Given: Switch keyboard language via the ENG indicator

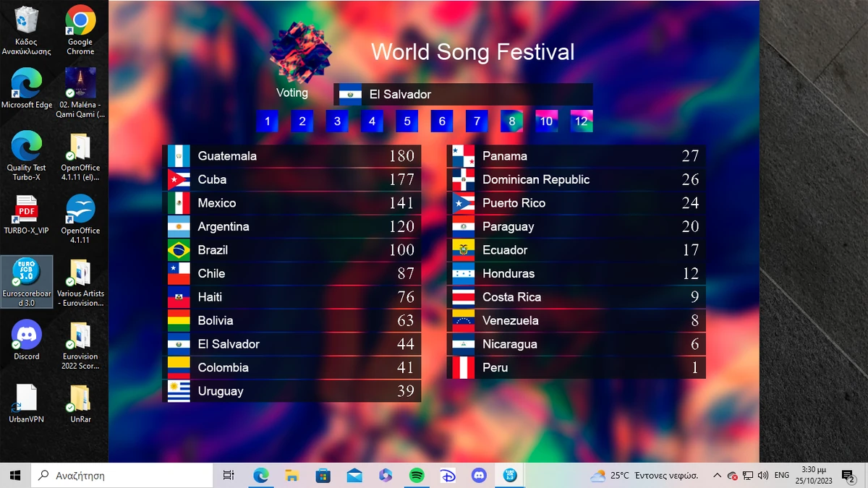Looking at the screenshot, I should (x=781, y=475).
